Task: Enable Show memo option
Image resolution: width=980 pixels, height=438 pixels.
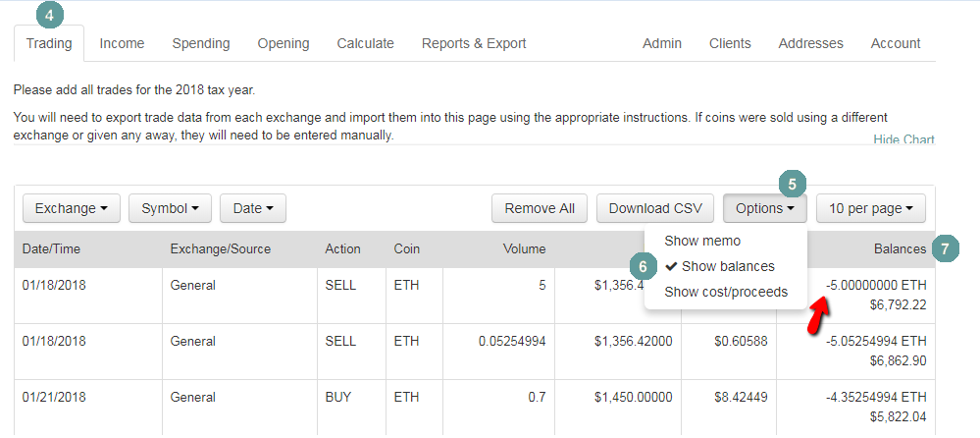Action: click(x=702, y=241)
